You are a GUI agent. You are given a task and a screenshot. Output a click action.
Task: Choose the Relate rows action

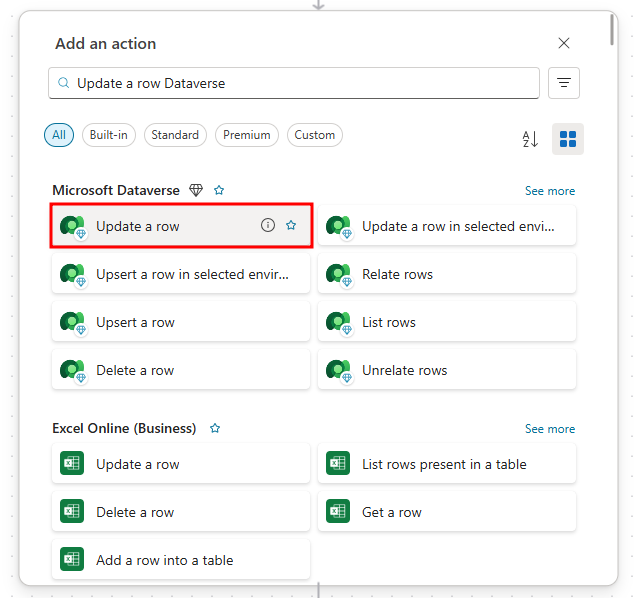[x=447, y=274]
